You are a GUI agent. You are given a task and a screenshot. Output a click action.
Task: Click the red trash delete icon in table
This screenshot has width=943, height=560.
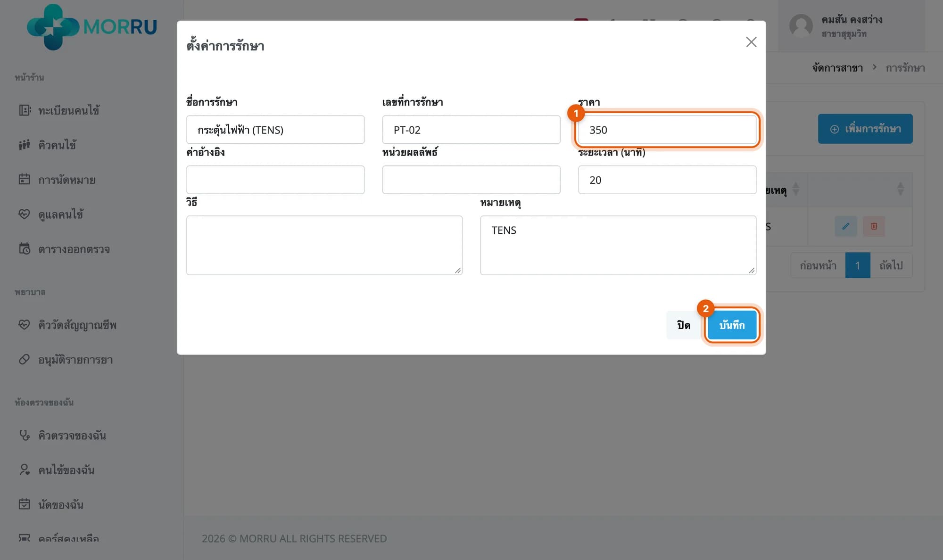tap(874, 226)
